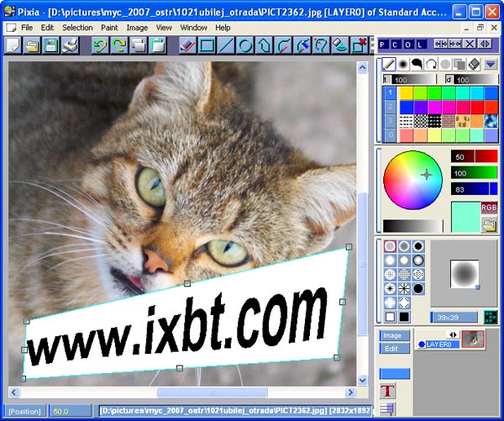Undo the last action

[100, 45]
